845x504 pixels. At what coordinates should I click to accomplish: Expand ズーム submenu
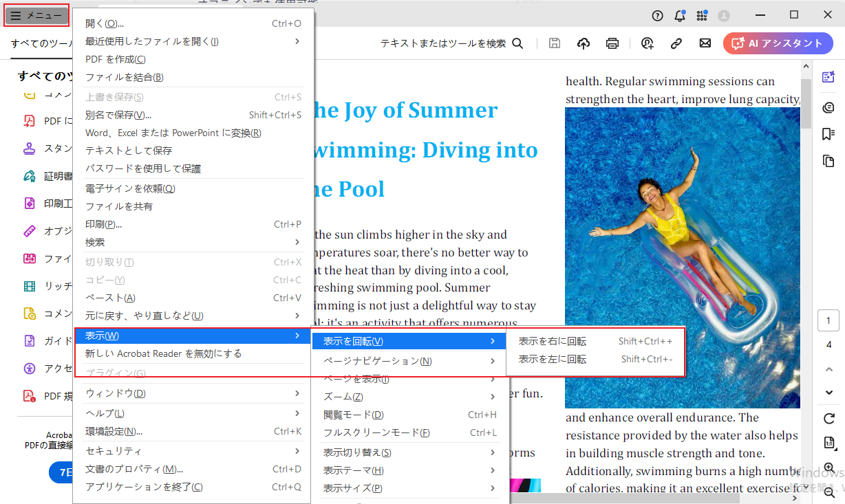coord(409,397)
